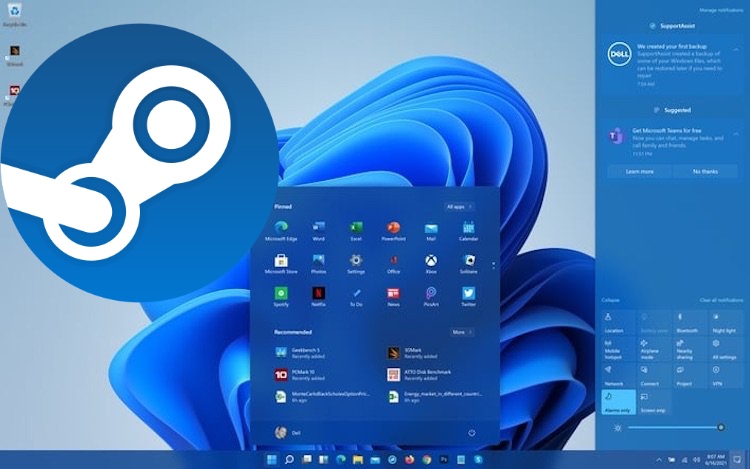The height and width of the screenshot is (469, 750).
Task: Click the notification center icon in the tray
Action: [738, 459]
